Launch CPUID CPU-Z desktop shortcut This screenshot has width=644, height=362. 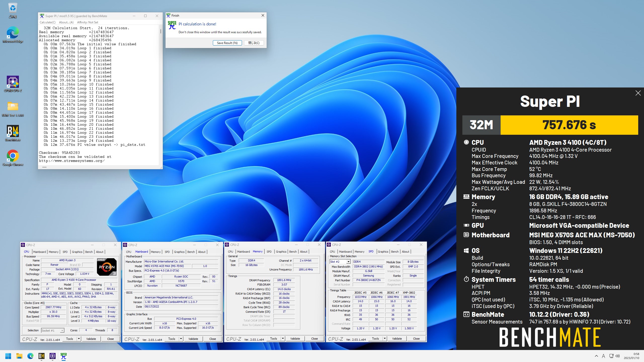pos(13,84)
